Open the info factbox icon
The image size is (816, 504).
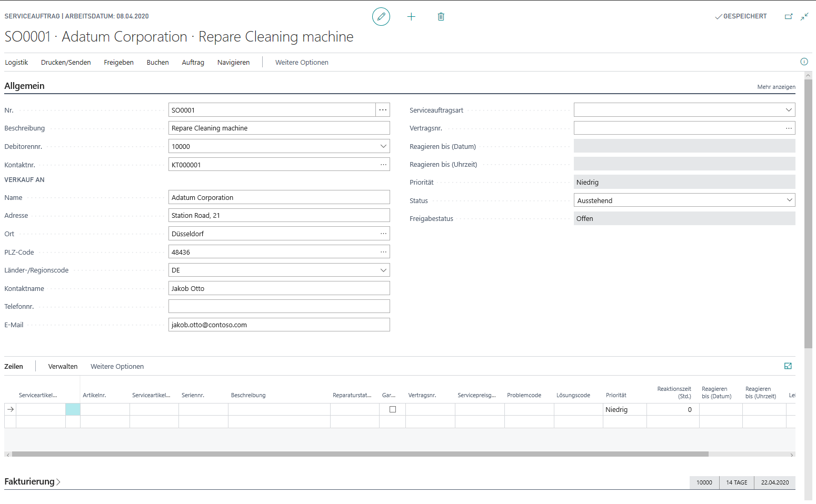tap(804, 62)
